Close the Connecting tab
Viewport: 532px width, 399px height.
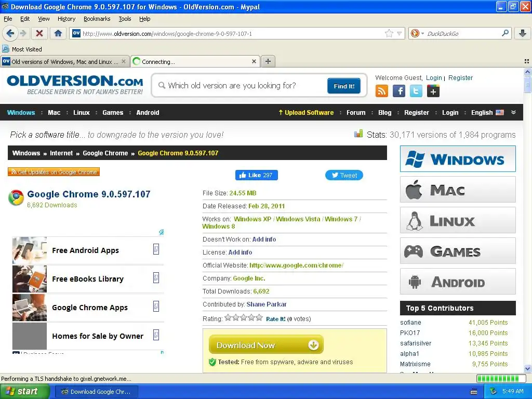pos(254,61)
